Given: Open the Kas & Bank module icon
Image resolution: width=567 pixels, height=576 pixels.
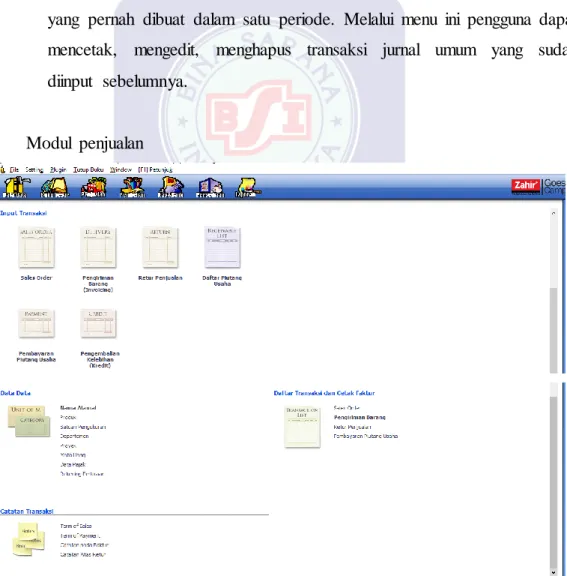Looking at the screenshot, I should 171,187.
